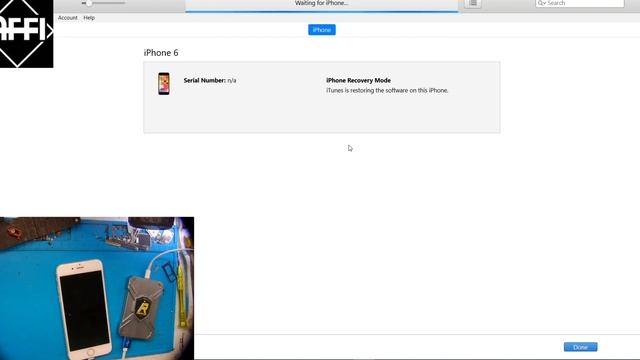Click the 'iPhone Recovery Mode' heading

[x=358, y=80]
